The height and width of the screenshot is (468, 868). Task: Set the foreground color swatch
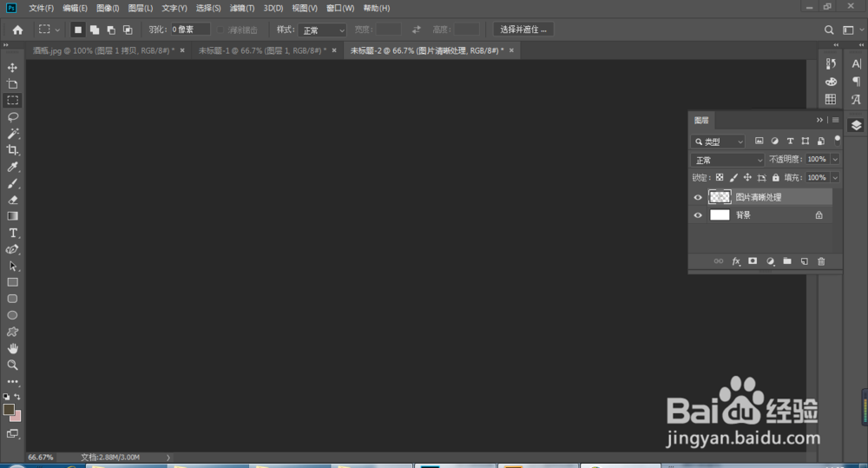[x=9, y=410]
